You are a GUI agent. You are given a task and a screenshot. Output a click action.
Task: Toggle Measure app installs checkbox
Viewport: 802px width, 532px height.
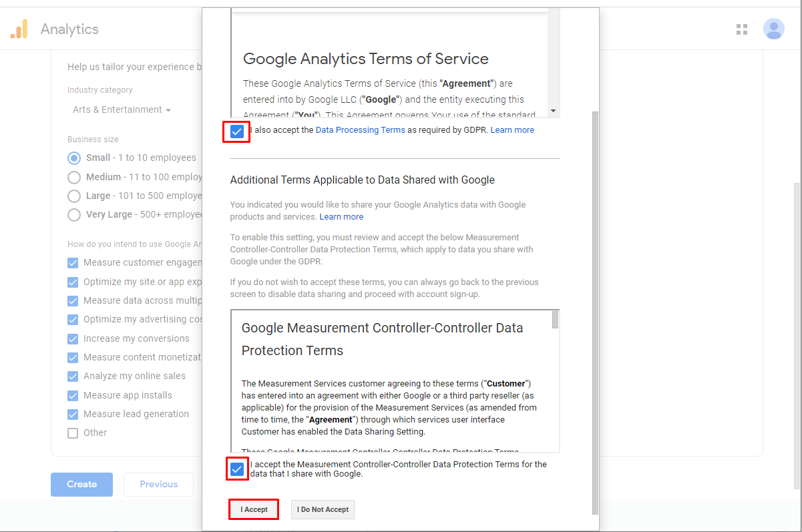tap(73, 395)
